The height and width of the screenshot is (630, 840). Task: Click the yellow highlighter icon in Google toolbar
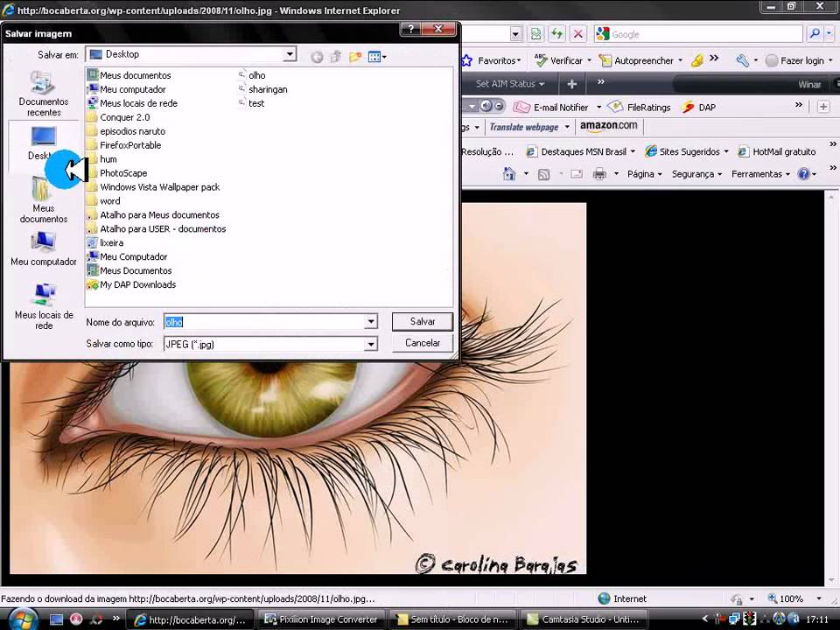697,60
